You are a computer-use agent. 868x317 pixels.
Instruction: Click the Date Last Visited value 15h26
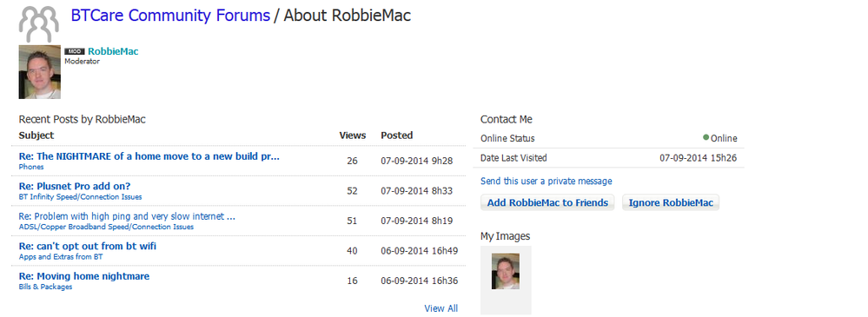pos(698,158)
